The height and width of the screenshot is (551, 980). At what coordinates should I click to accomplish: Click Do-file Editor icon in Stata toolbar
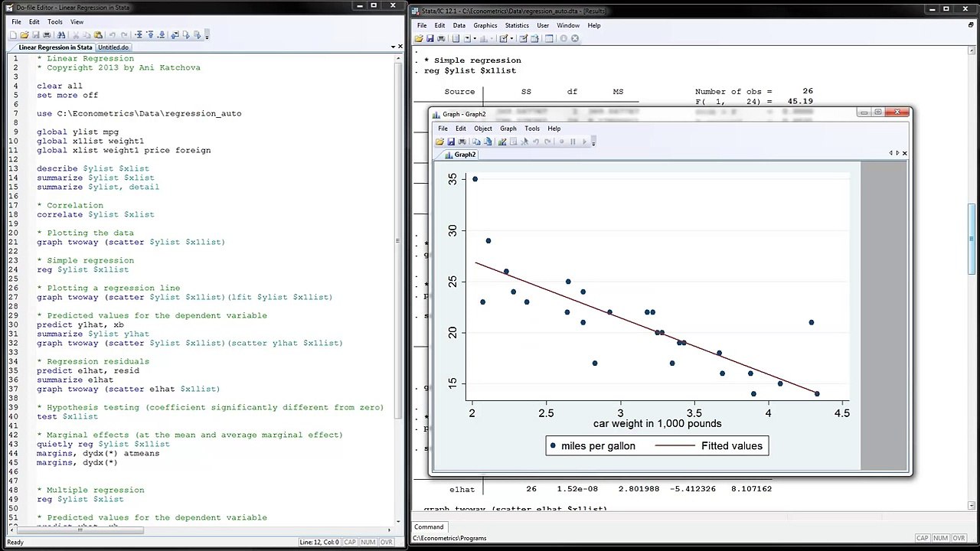point(503,38)
